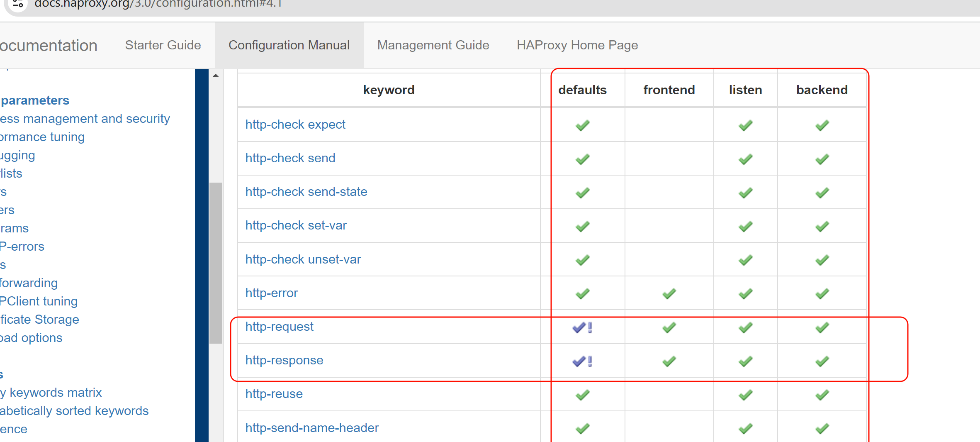Go to HAProxy Home Page

pos(577,45)
